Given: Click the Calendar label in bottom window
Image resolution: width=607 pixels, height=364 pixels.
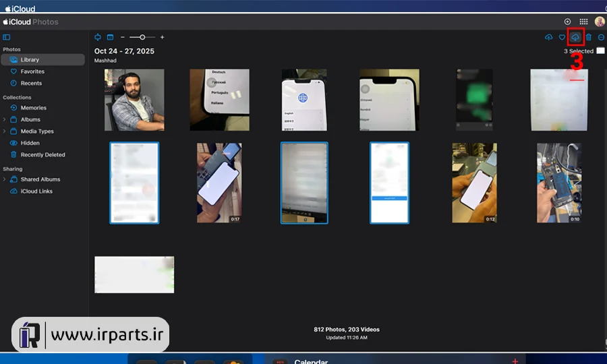Looking at the screenshot, I should pyautogui.click(x=311, y=361).
